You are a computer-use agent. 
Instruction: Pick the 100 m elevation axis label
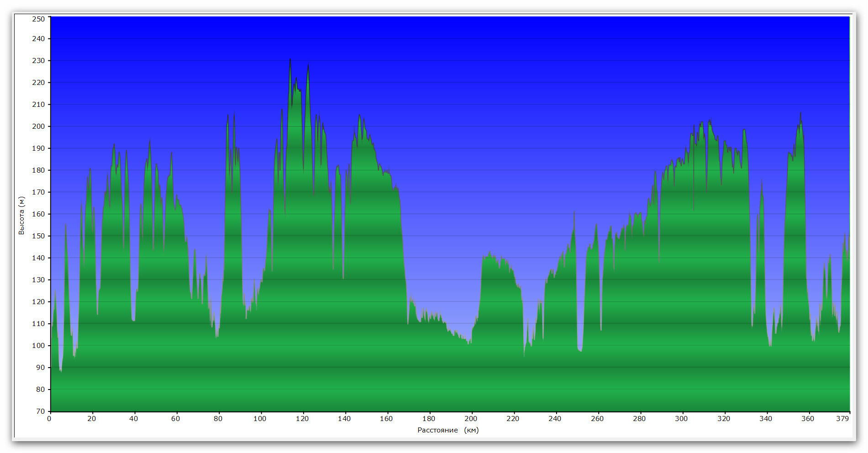point(38,346)
